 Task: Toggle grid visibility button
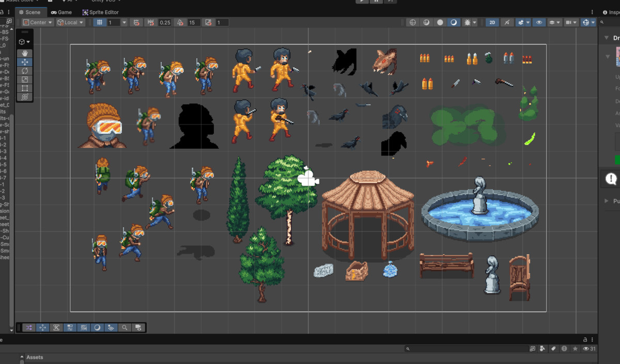[100, 23]
